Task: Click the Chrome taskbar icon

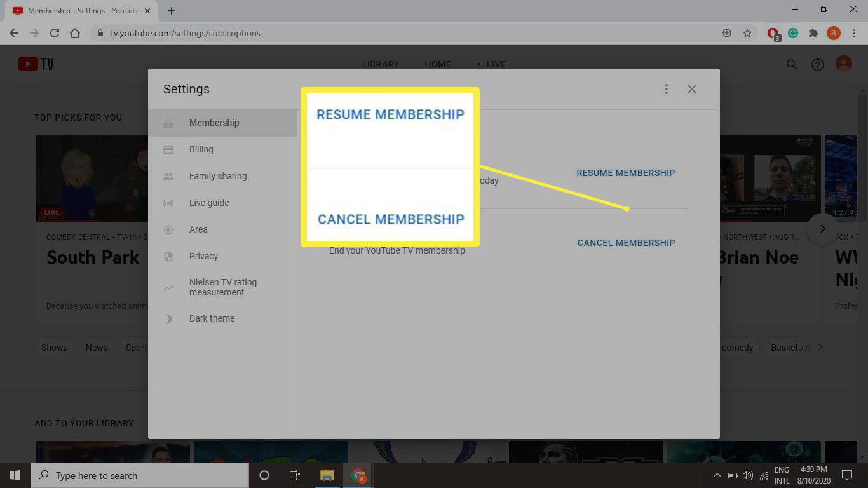Action: pos(358,475)
